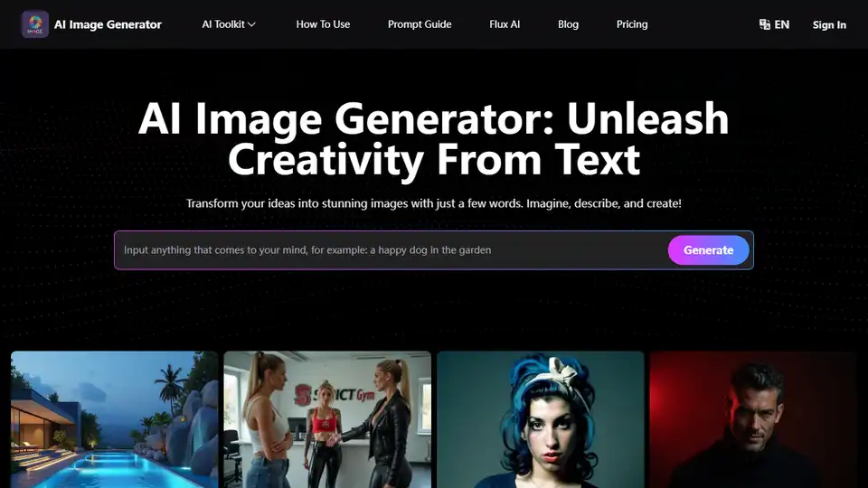
Task: Open the AI Toolkit menu label
Action: tap(222, 24)
